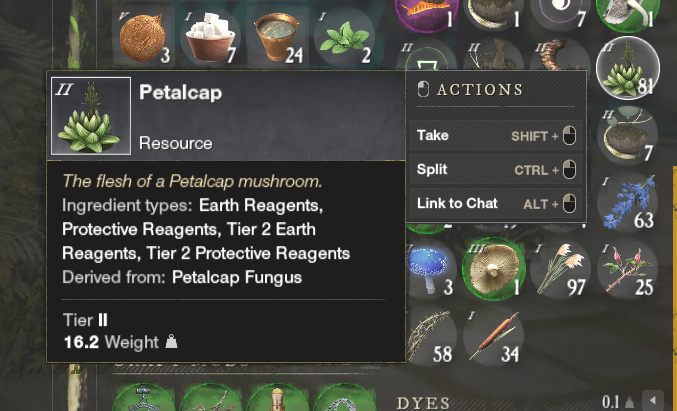Pick the copper water bucket stack of 24
Image resolution: width=677 pixels, height=411 pixels.
click(277, 37)
